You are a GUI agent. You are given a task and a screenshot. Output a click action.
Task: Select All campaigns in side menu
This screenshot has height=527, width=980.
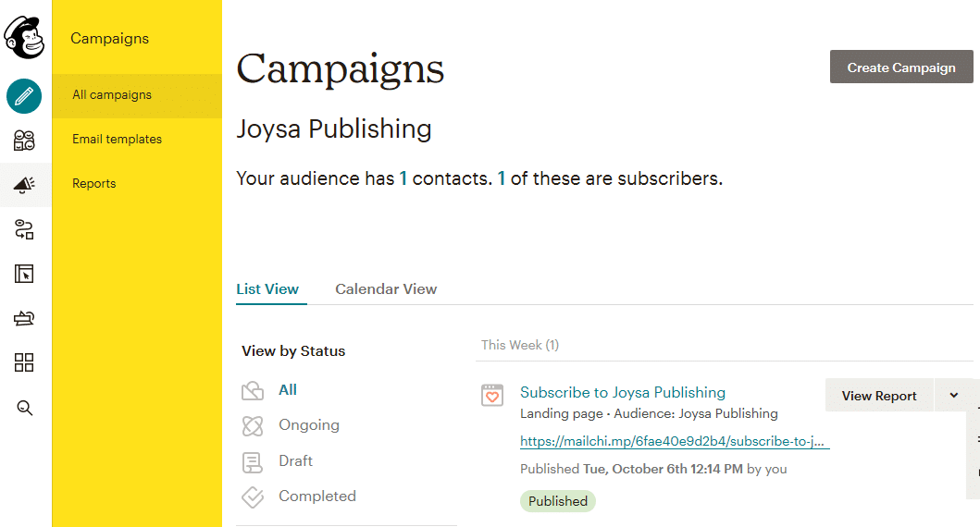(137, 95)
